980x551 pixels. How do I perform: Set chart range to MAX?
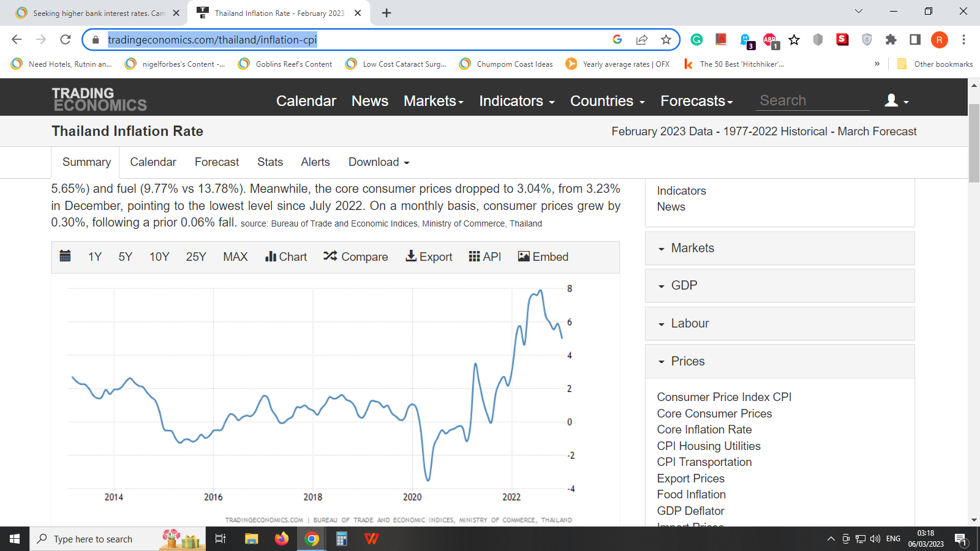tap(235, 257)
